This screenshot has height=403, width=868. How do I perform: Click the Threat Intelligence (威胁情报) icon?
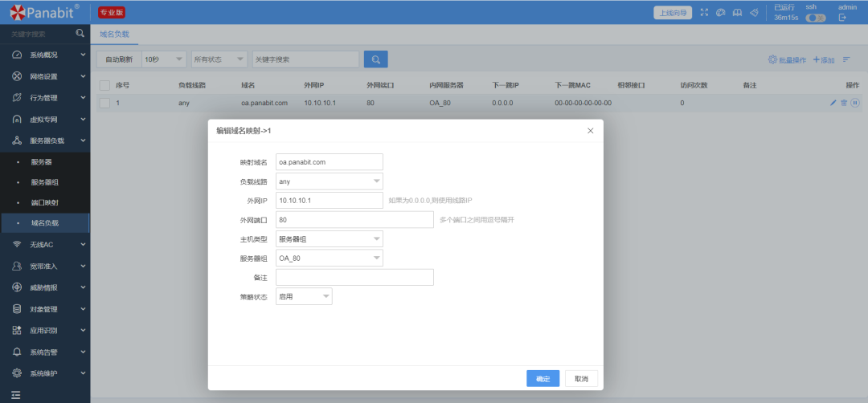click(17, 287)
